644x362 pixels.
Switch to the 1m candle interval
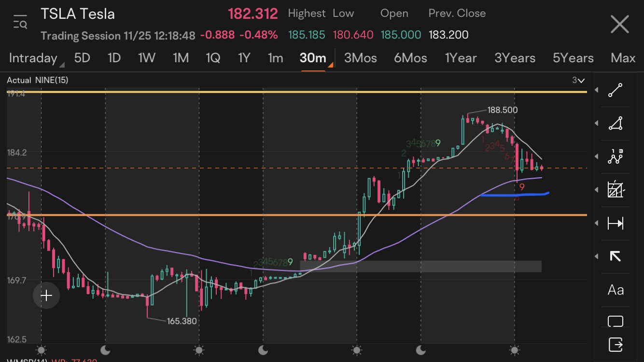275,58
